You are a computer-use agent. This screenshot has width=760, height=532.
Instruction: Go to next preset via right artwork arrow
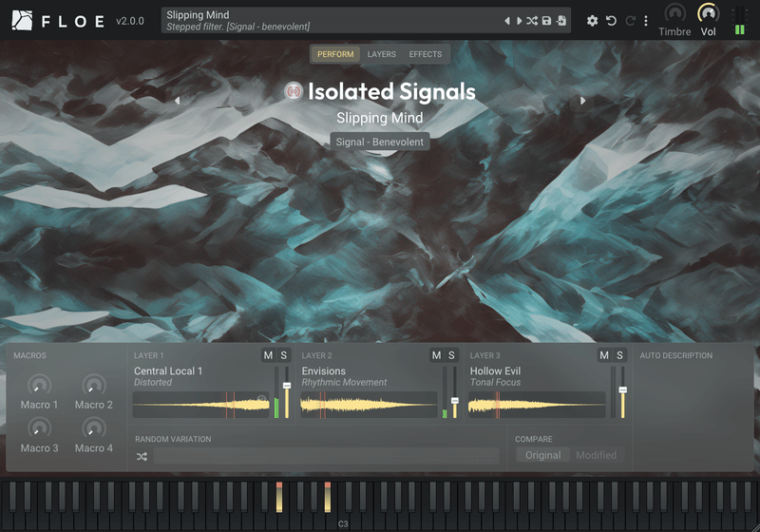tap(582, 101)
